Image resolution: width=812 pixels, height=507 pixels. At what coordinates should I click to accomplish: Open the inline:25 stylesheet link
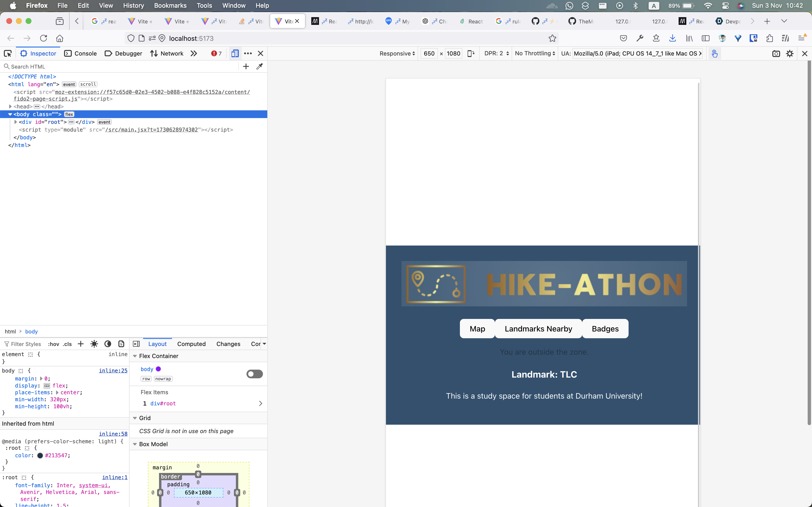coord(113,371)
